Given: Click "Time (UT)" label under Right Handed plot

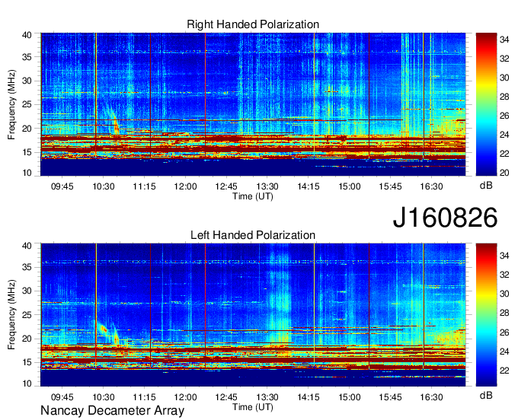Looking at the screenshot, I should [x=253, y=196].
